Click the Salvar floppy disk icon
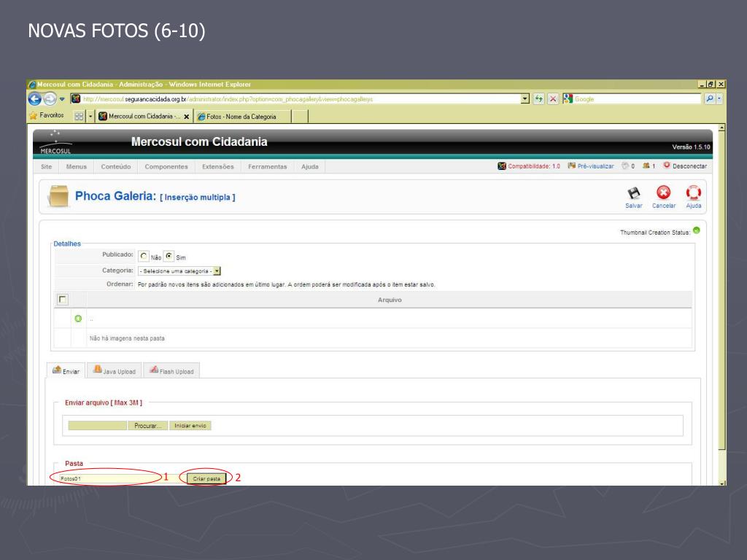This screenshot has height=560, width=747. pyautogui.click(x=634, y=192)
